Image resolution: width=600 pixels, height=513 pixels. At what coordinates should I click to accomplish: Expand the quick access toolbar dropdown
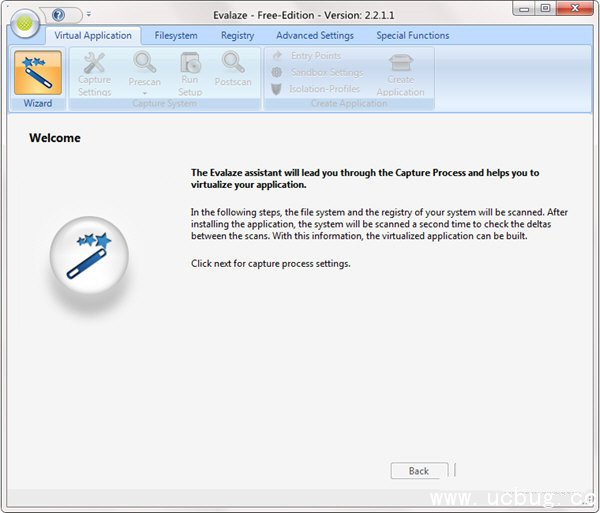pyautogui.click(x=89, y=15)
